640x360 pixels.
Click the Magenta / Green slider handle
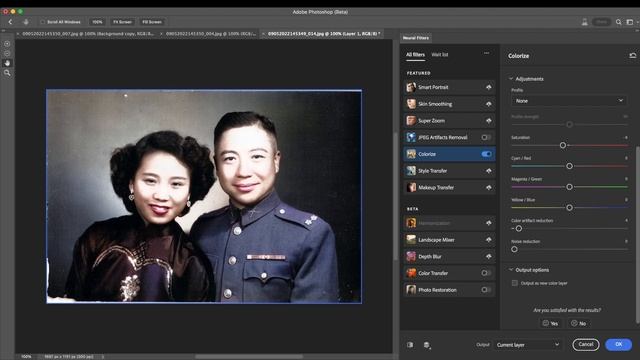pyautogui.click(x=569, y=187)
